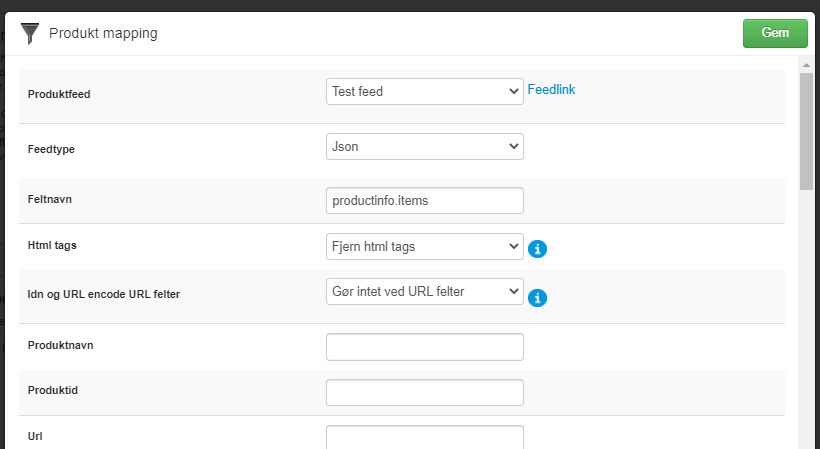Click the Url input field

[425, 438]
